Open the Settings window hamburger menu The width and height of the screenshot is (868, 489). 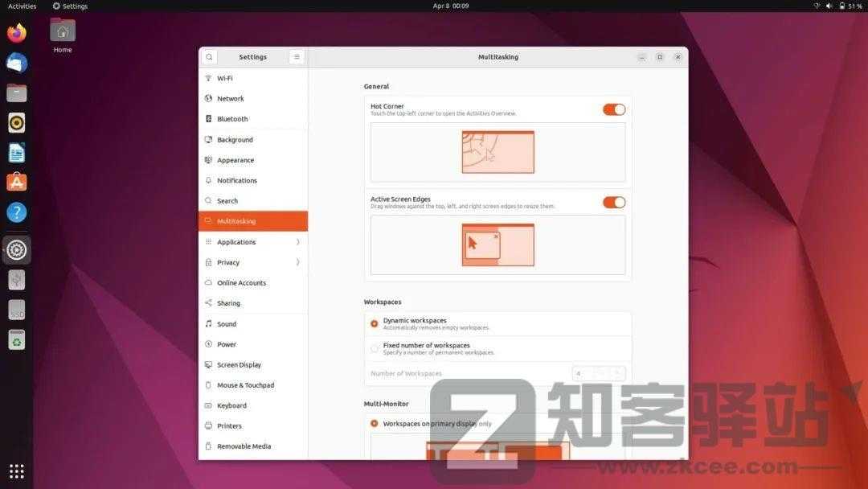297,56
